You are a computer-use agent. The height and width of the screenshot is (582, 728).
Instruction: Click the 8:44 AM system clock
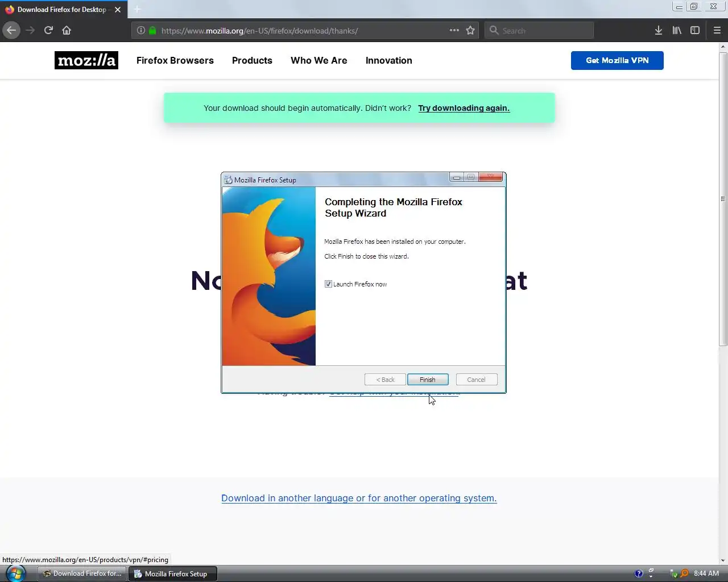(x=706, y=573)
